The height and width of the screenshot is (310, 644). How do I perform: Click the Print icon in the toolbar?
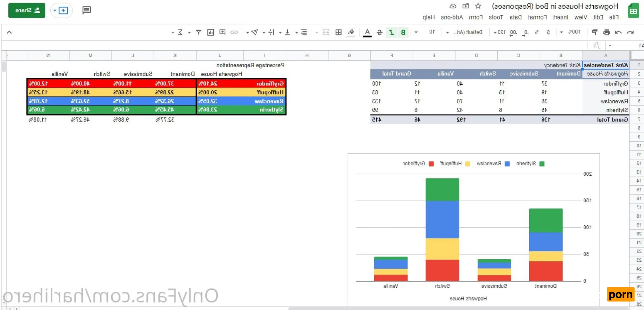coord(606,32)
